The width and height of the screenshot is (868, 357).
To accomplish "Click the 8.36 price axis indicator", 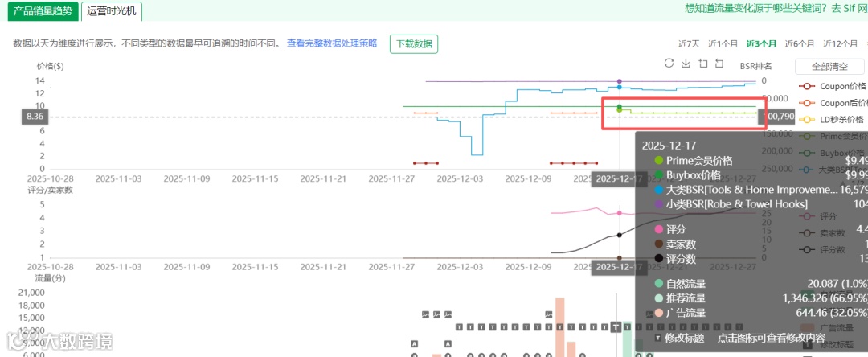I will point(35,117).
